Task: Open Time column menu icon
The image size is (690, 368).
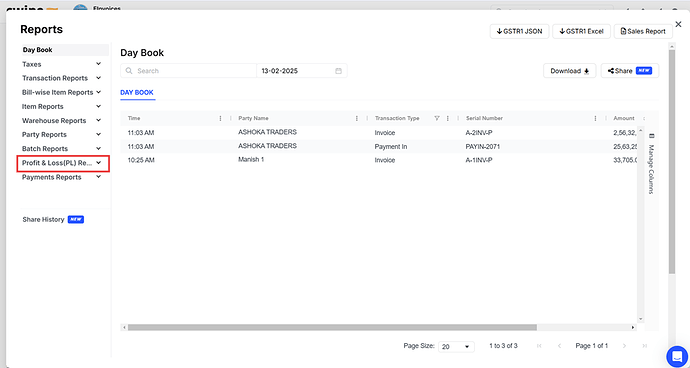Action: coord(220,118)
